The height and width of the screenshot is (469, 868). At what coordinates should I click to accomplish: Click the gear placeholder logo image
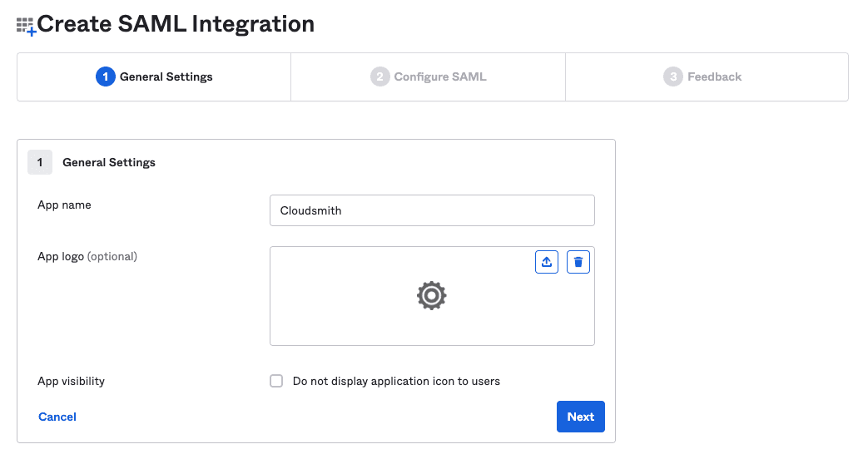431,296
